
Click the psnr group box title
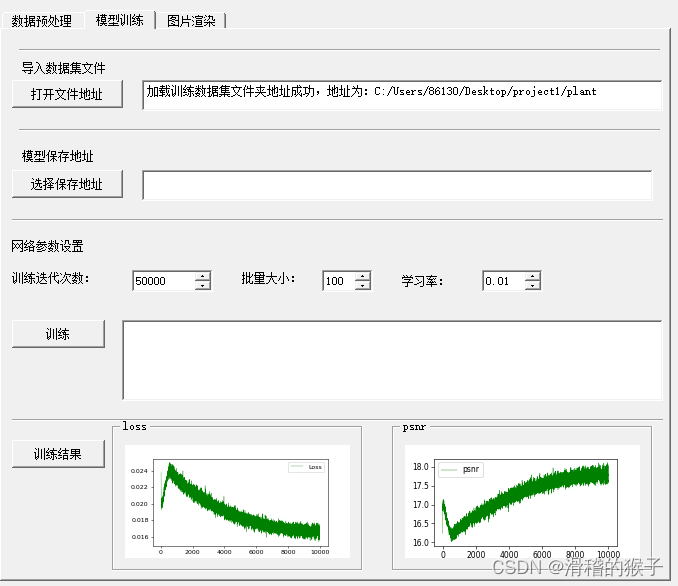(x=414, y=427)
